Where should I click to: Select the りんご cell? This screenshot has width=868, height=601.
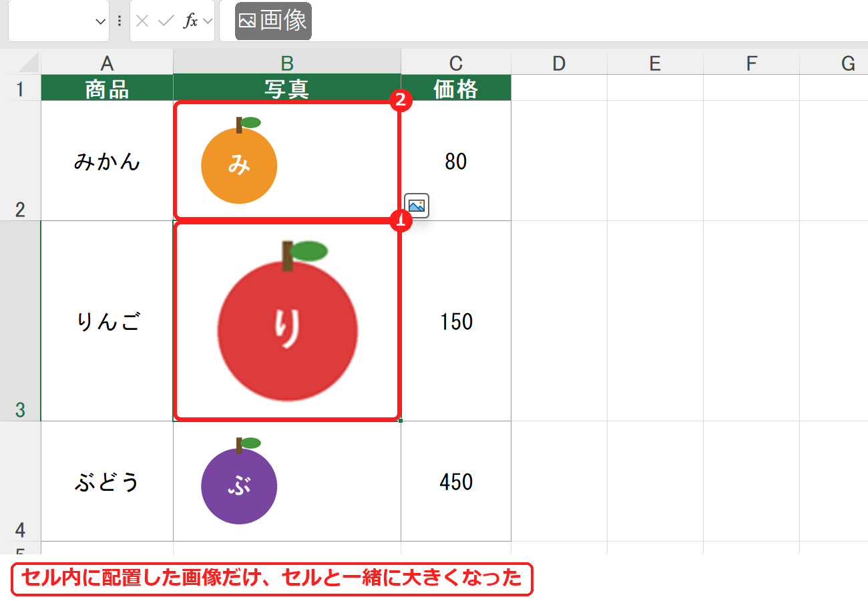tap(107, 321)
